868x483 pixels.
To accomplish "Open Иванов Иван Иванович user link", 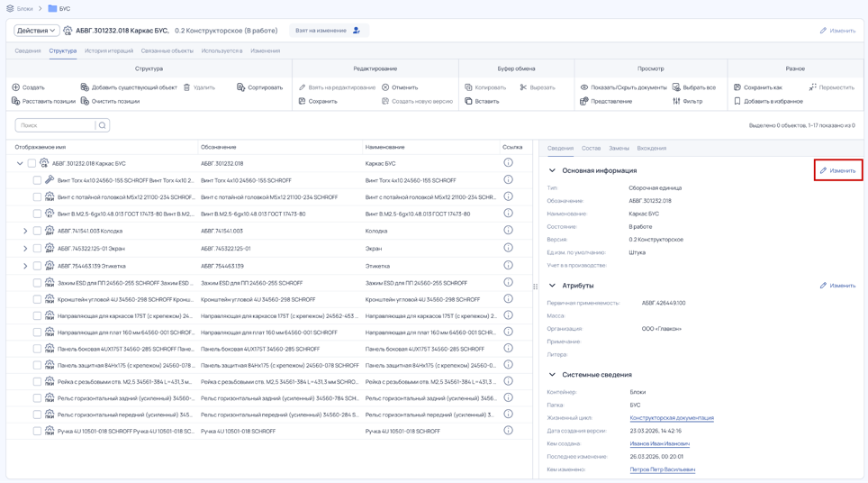I will (x=659, y=443).
